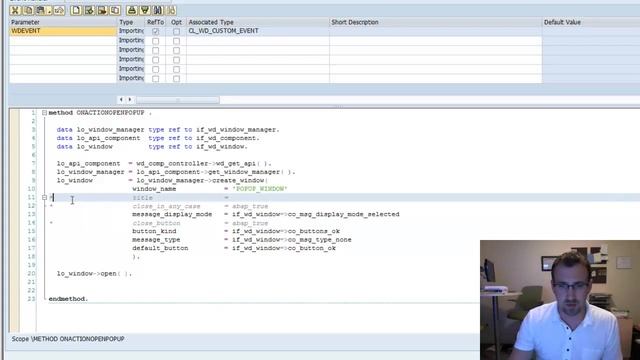Click the Undo toolbar icon

tap(59, 10)
